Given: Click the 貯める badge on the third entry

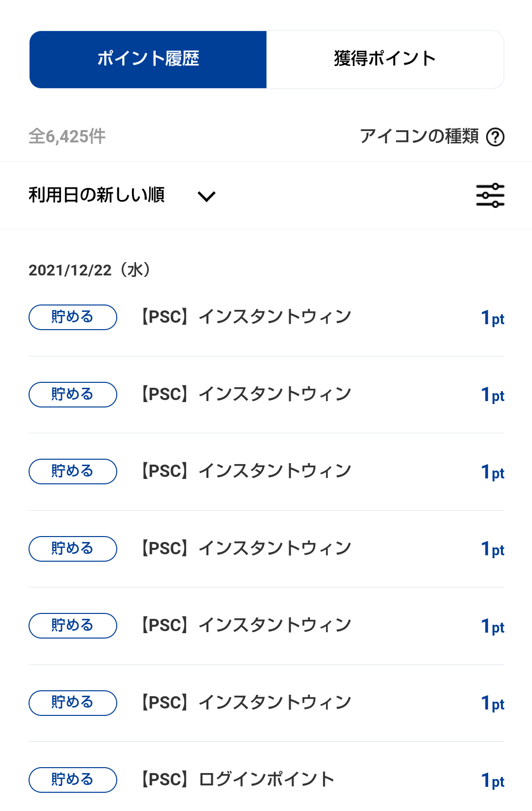Looking at the screenshot, I should tap(73, 472).
